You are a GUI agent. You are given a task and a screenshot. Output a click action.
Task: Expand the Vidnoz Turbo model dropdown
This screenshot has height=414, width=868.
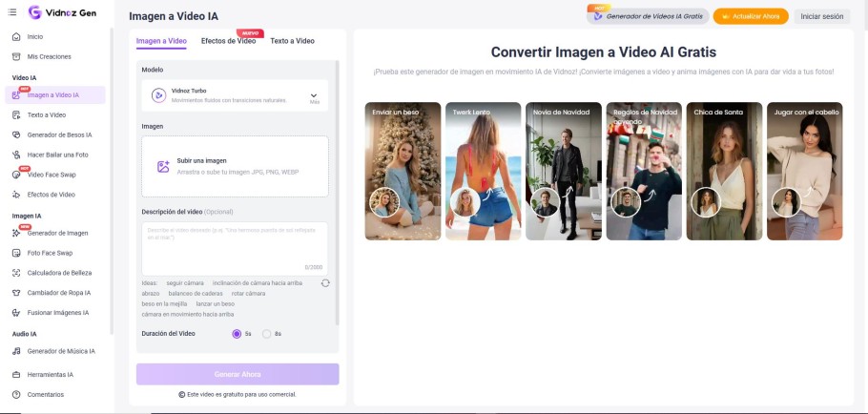click(x=314, y=96)
